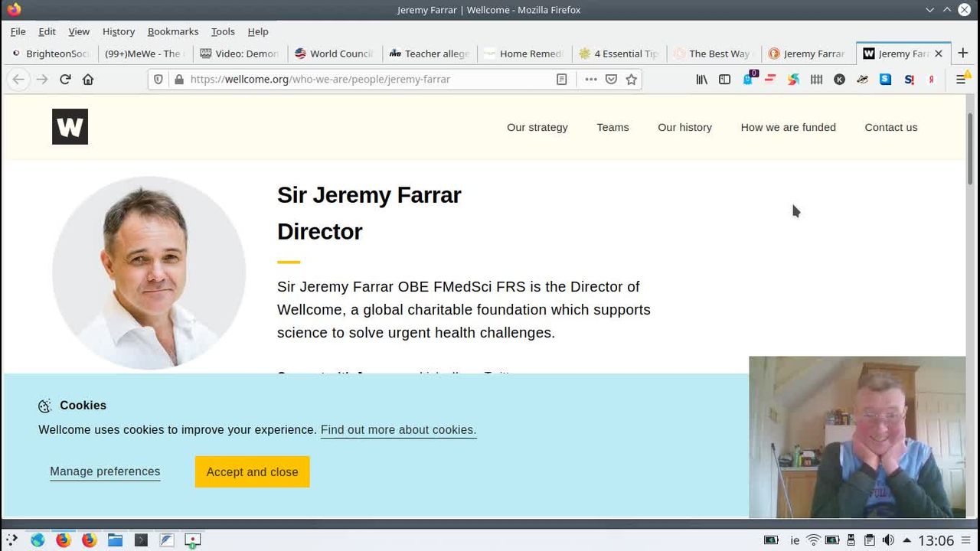Viewport: 980px width, 551px height.
Task: Expand the system tray hidden icons arrow
Action: tap(906, 540)
